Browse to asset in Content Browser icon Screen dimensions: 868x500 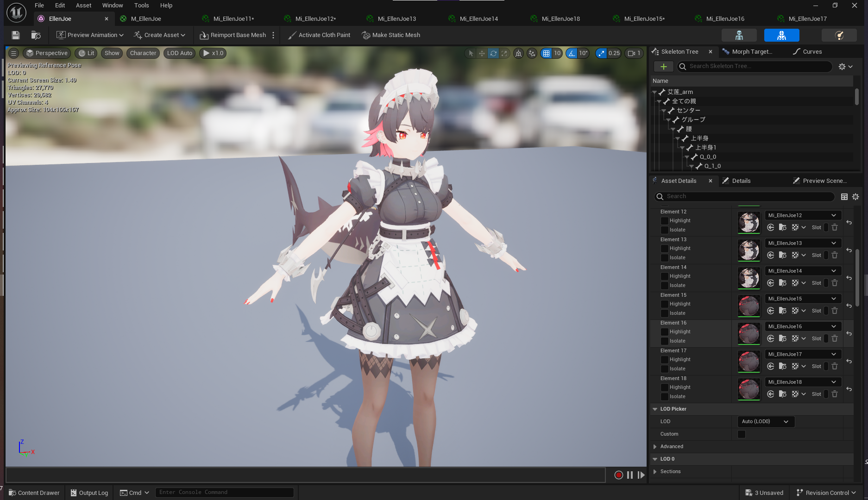click(36, 35)
